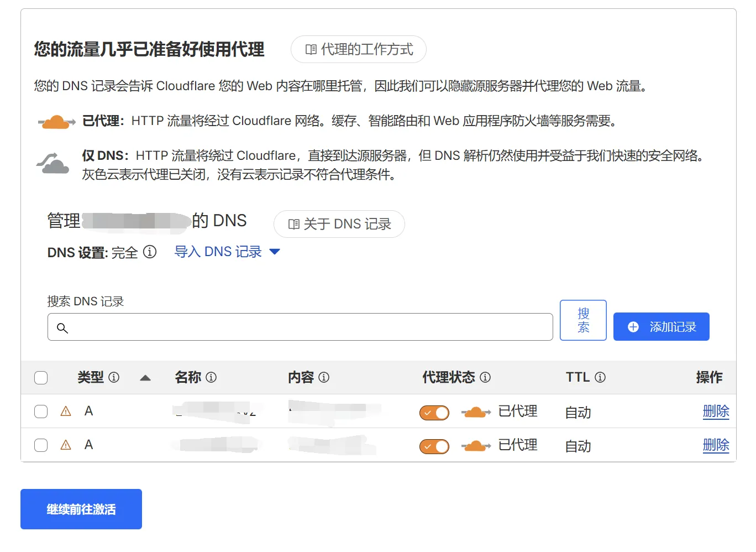Click warning triangle icon on first A record

pyautogui.click(x=66, y=412)
